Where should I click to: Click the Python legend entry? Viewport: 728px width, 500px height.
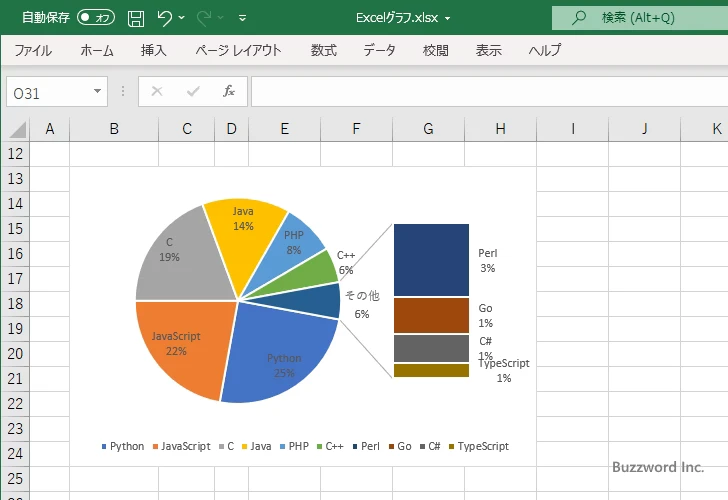pyautogui.click(x=123, y=447)
